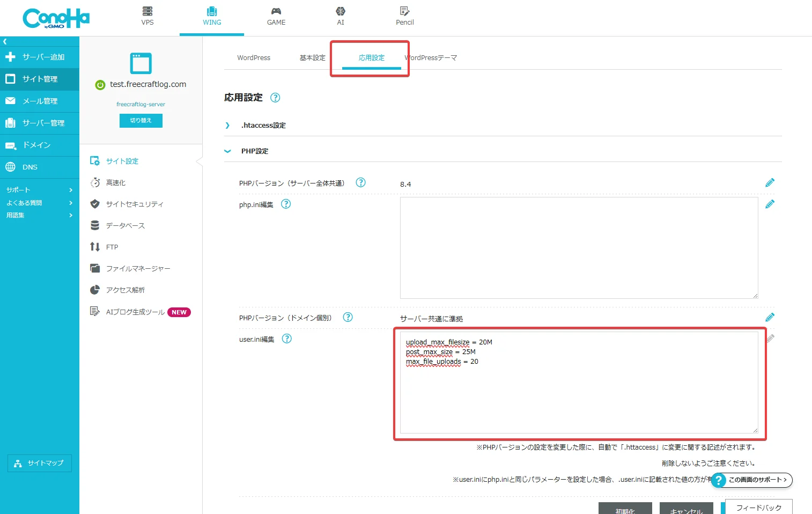Select the WING service tab

[212, 16]
